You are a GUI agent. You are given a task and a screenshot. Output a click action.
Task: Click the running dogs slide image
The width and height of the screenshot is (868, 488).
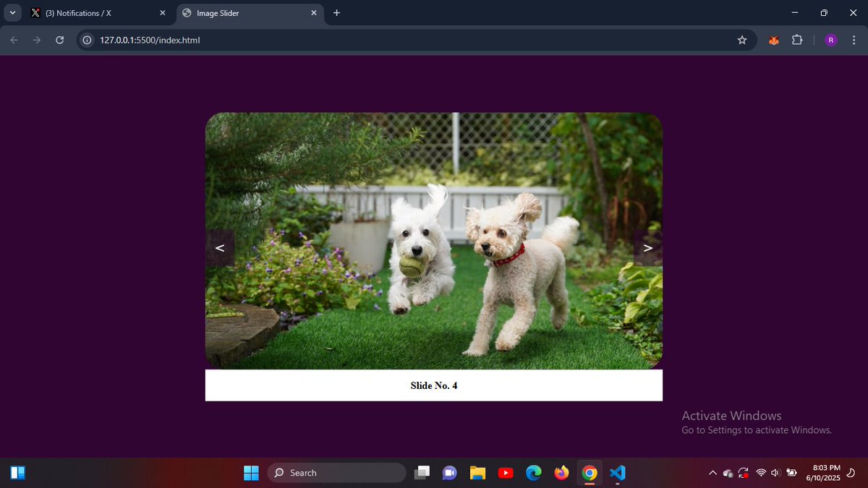point(434,241)
